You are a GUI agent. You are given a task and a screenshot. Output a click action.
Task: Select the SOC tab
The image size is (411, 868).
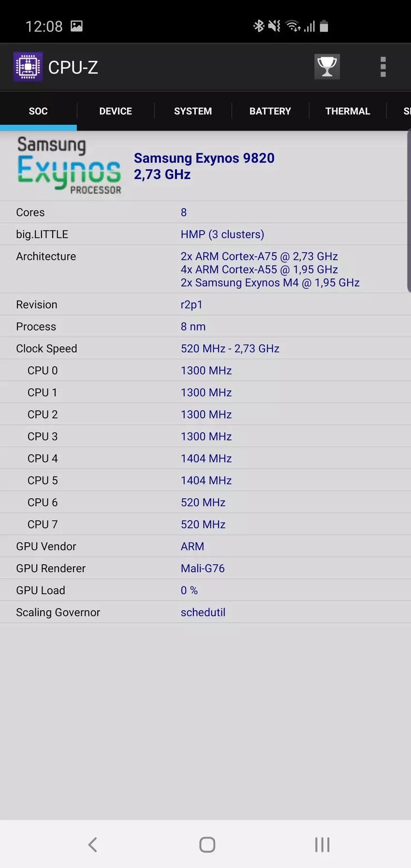point(38,111)
